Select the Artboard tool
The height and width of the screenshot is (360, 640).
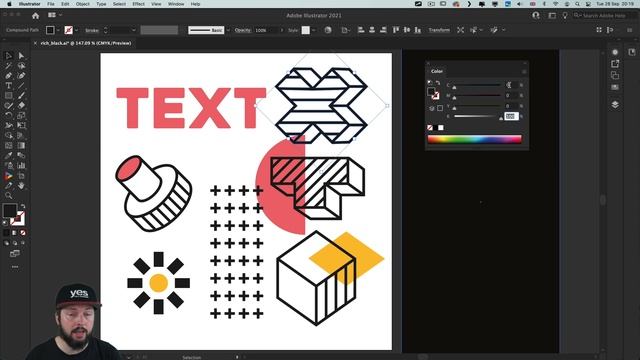pos(21,176)
